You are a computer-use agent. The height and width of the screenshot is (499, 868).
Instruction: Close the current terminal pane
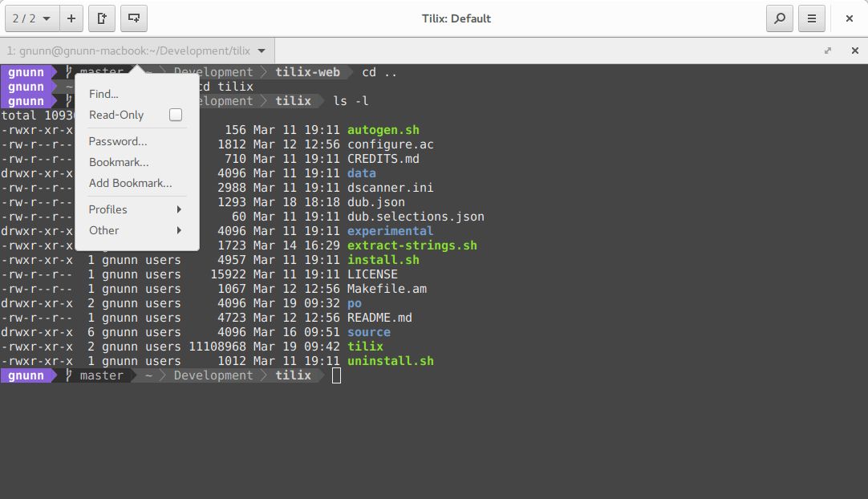tap(853, 50)
